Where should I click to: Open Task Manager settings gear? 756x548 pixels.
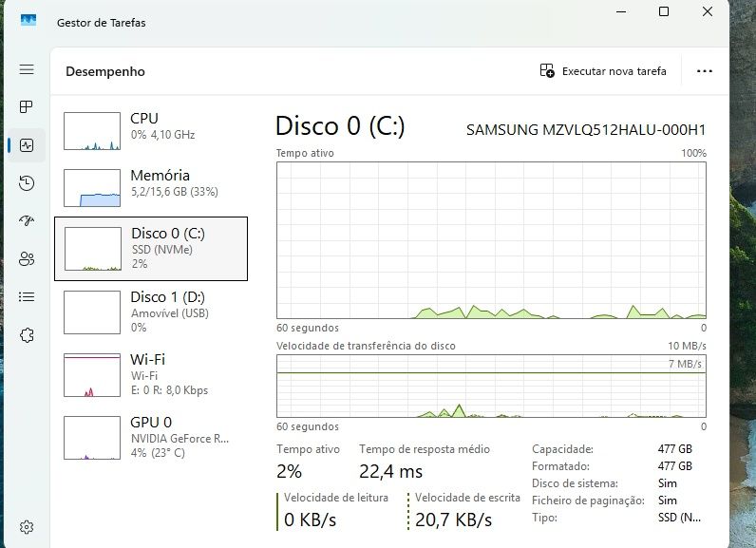(27, 527)
